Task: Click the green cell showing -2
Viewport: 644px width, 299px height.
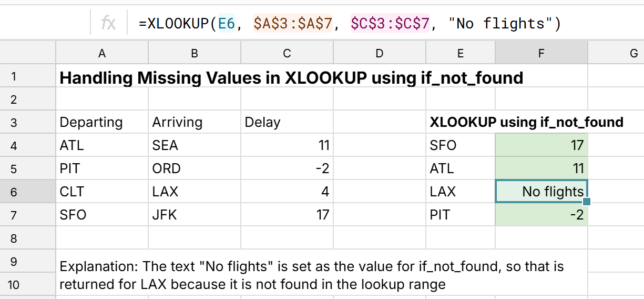Action: (541, 215)
